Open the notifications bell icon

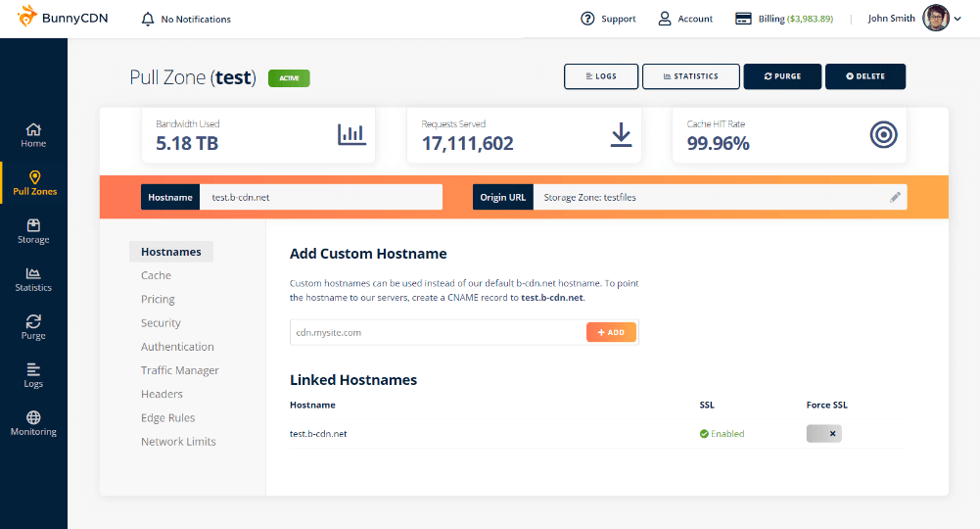click(x=148, y=20)
